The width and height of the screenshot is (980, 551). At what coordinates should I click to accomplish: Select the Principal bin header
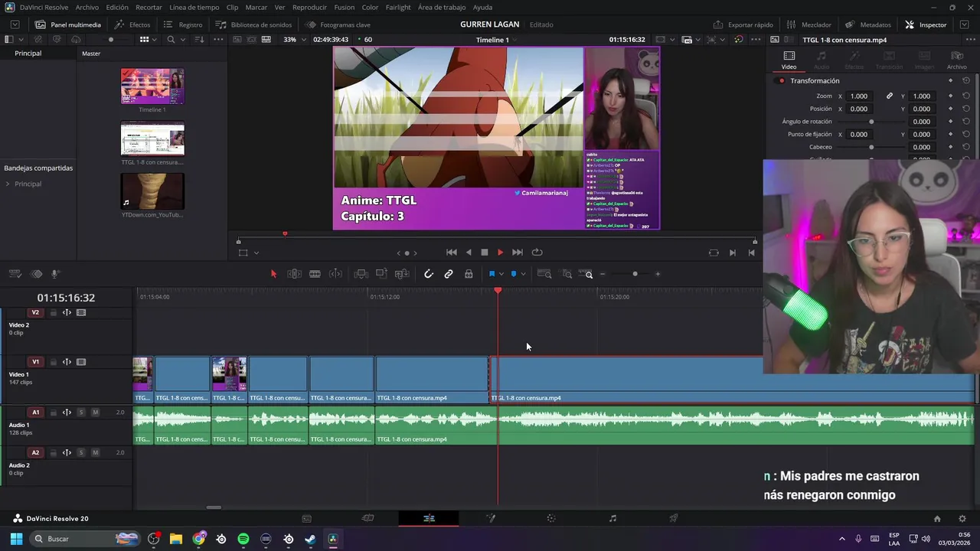tap(28, 54)
